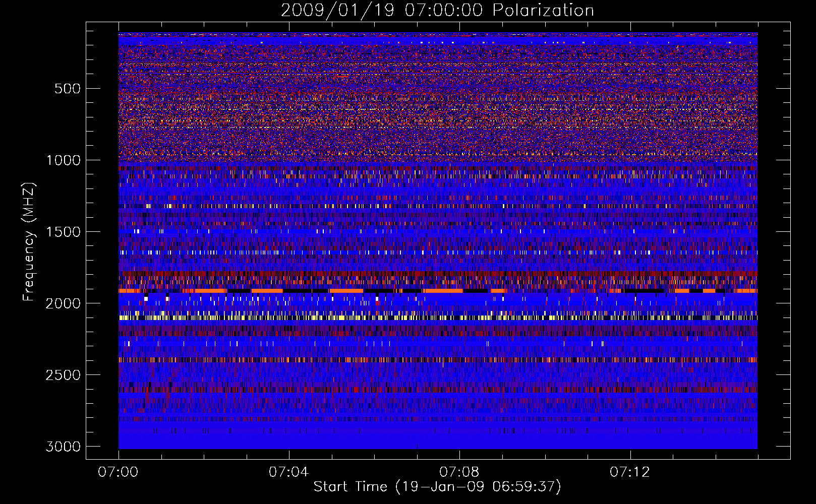This screenshot has width=816, height=504.
Task: Select the 2000 frequency tick label
Action: [63, 303]
